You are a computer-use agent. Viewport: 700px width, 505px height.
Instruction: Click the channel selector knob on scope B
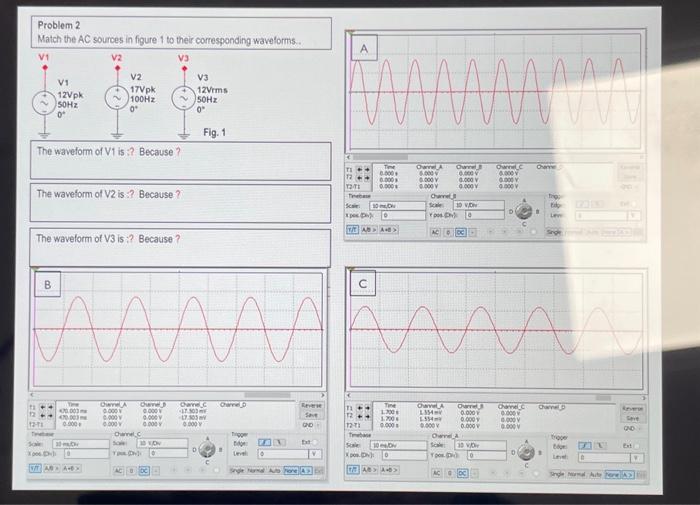click(206, 449)
